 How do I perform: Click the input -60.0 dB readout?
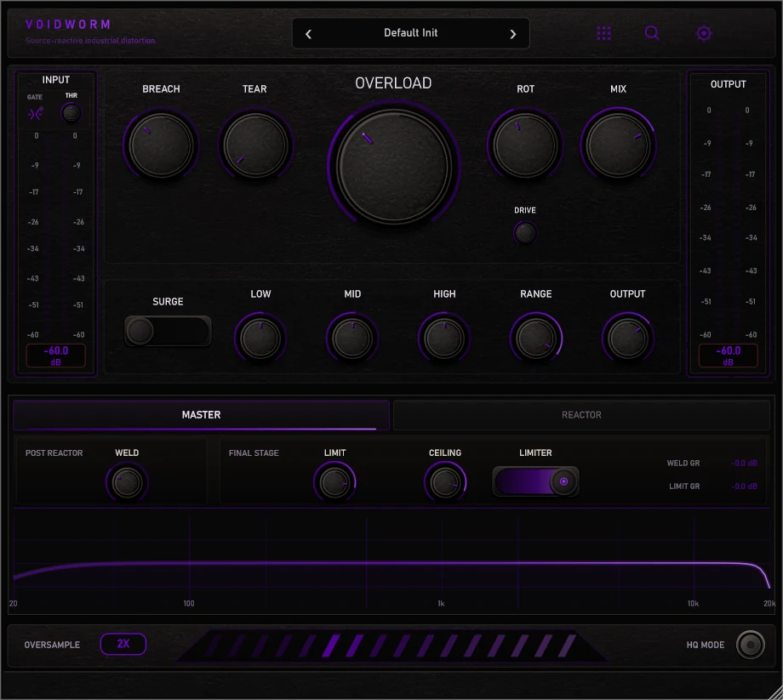tap(56, 356)
